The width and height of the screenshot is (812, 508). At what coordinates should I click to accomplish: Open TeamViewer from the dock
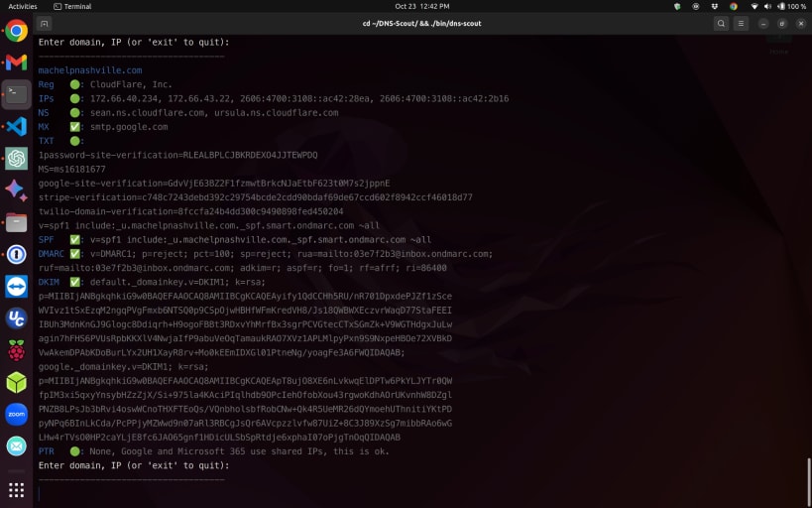click(16, 286)
